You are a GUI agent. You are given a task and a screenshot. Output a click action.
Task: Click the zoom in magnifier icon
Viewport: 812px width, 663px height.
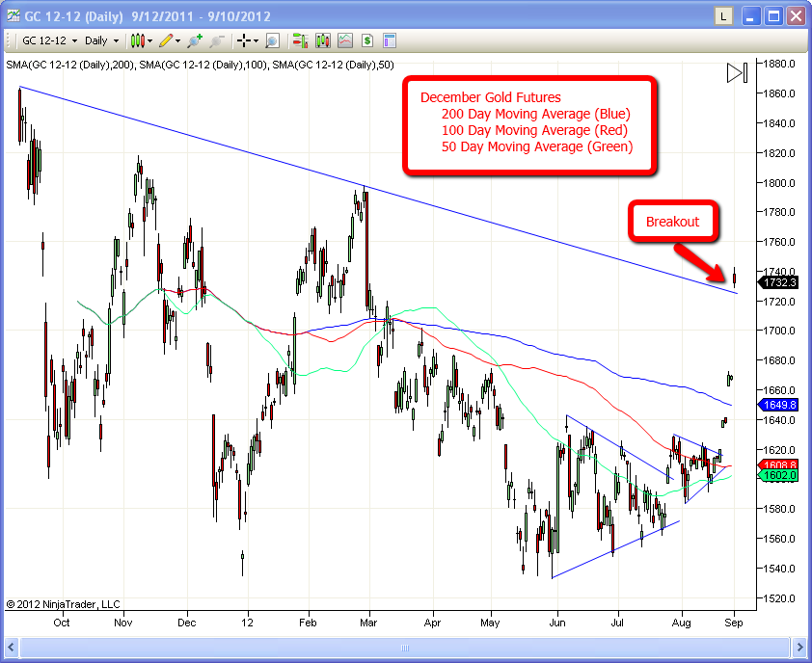pyautogui.click(x=196, y=40)
